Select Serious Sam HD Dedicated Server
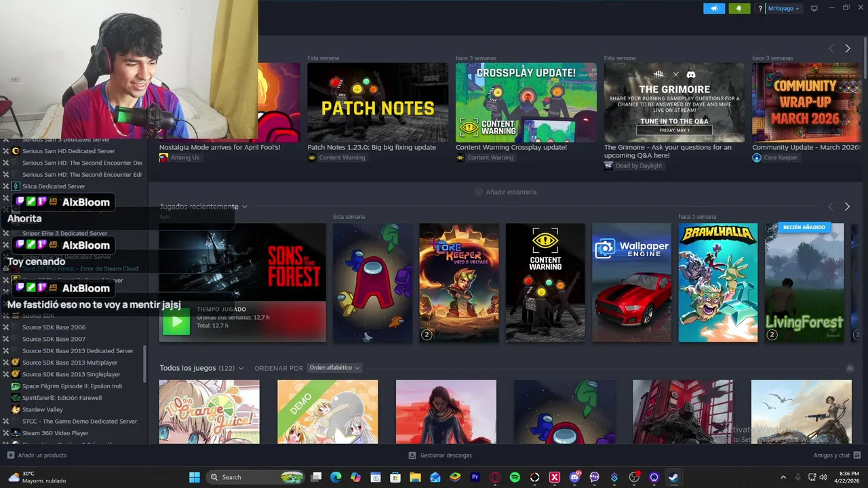868x488 pixels. pos(68,151)
